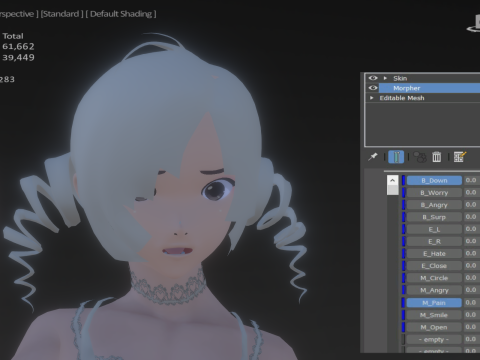The image size is (480, 360).
Task: Select the E_L morph channel
Action: (434, 229)
